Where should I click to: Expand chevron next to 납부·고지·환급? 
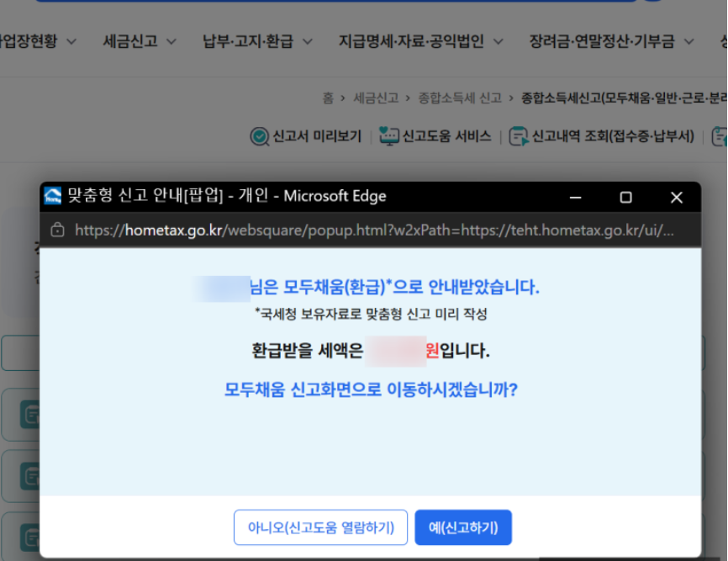tap(308, 42)
